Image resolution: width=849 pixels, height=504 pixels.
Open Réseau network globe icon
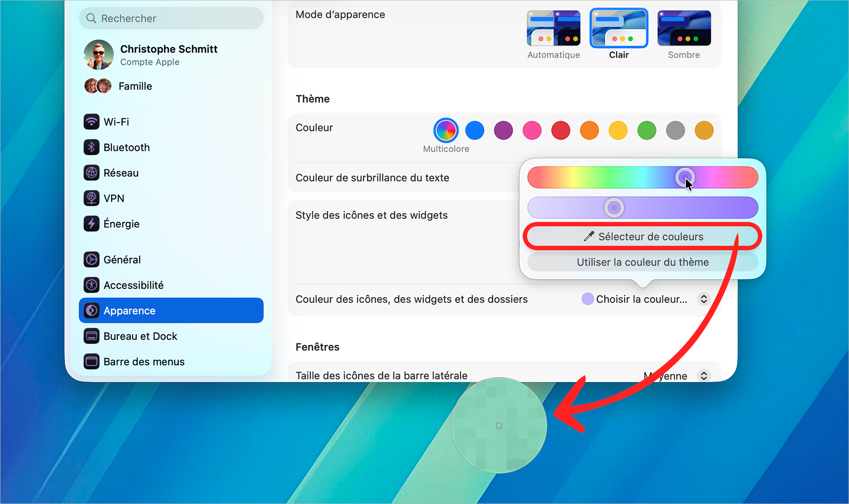pyautogui.click(x=92, y=173)
